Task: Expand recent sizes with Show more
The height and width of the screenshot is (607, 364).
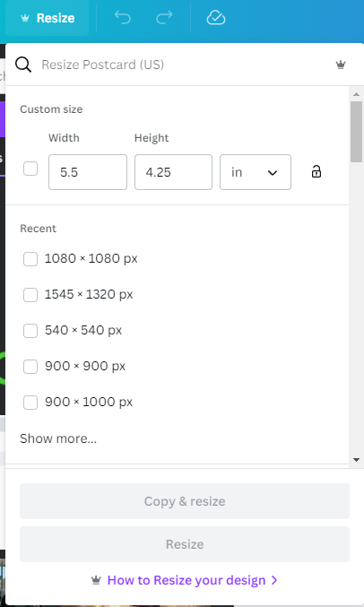Action: tap(58, 438)
